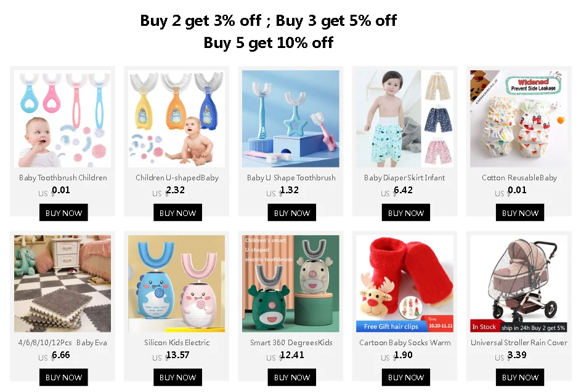This screenshot has width=581, height=392.
Task: View the Cotton Reusable Baby diaper image
Action: point(519,119)
